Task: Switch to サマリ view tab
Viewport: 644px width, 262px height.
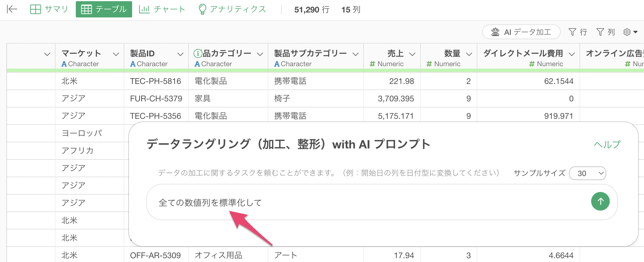Action: (x=49, y=9)
